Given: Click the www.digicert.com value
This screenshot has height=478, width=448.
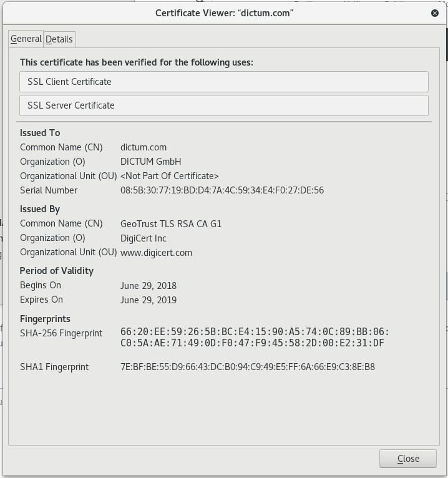Looking at the screenshot, I should (x=157, y=253).
